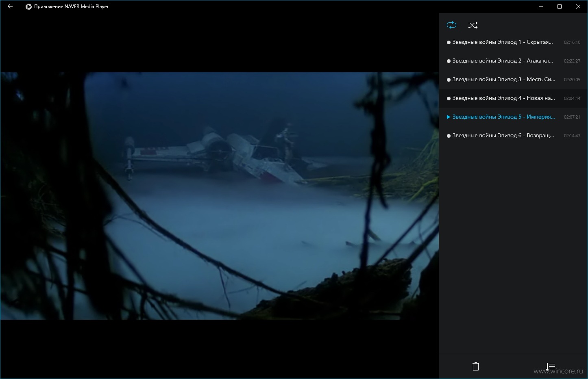Play Звездные войны Эпизод 2 item
Screen dimensions: 588x379
pos(513,61)
